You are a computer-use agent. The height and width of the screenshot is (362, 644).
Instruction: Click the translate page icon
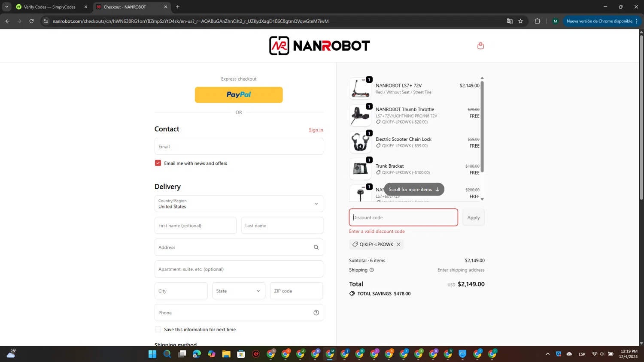pos(510,21)
